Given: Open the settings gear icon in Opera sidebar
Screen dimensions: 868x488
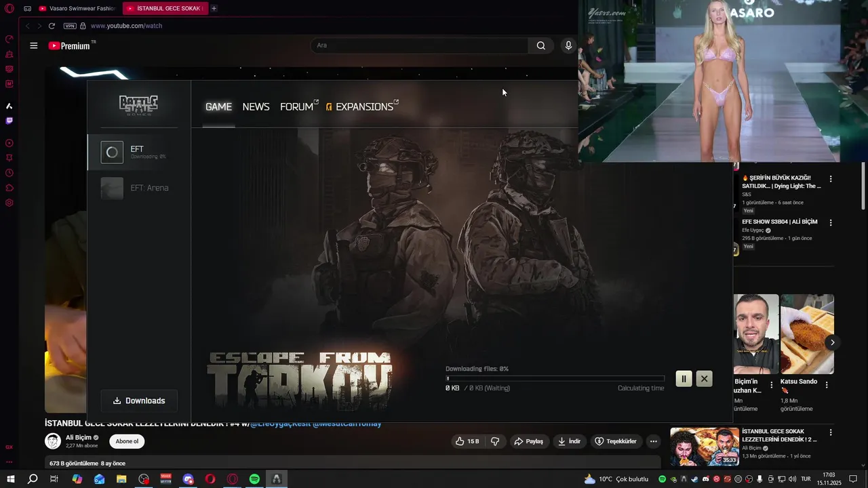Looking at the screenshot, I should click(x=9, y=203).
